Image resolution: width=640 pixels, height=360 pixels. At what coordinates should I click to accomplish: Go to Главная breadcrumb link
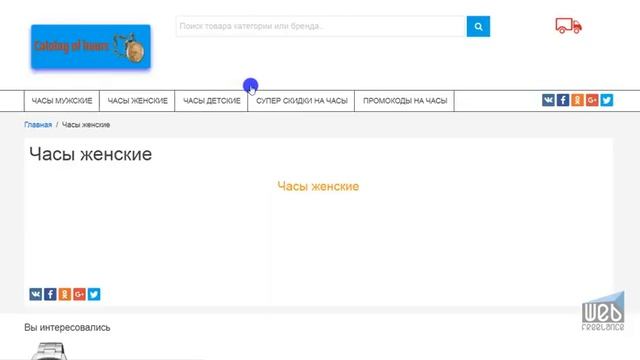coord(38,125)
